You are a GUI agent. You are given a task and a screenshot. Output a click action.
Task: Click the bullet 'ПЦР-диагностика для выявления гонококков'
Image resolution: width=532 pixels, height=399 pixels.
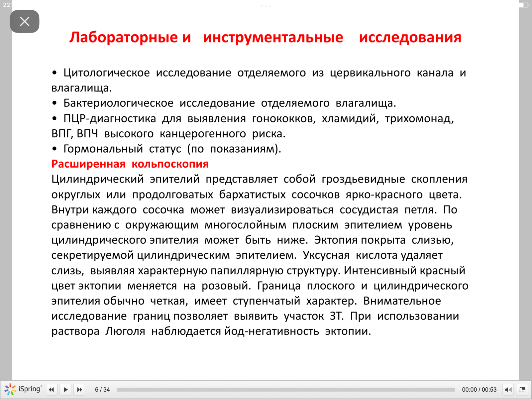253,126
